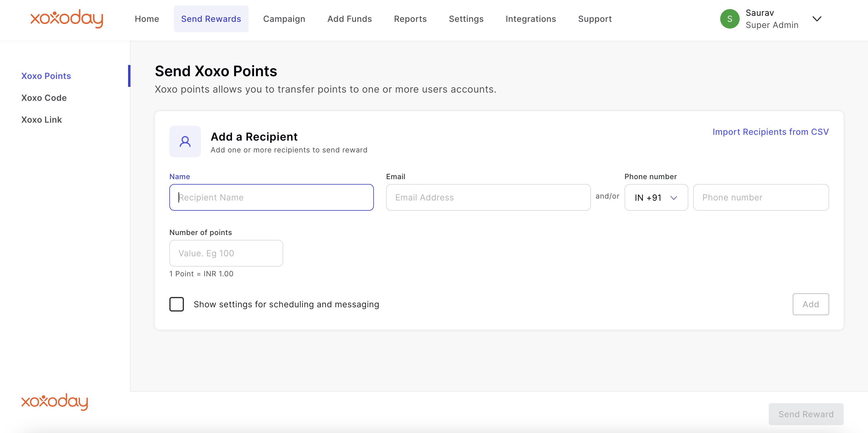Click Import Recipients from CSV link
The width and height of the screenshot is (868, 433).
click(770, 132)
